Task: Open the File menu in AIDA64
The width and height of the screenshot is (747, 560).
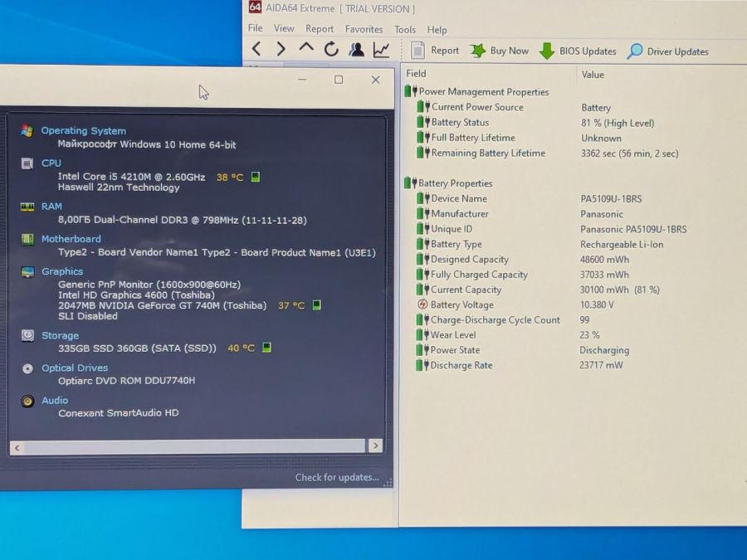Action: pos(256,28)
